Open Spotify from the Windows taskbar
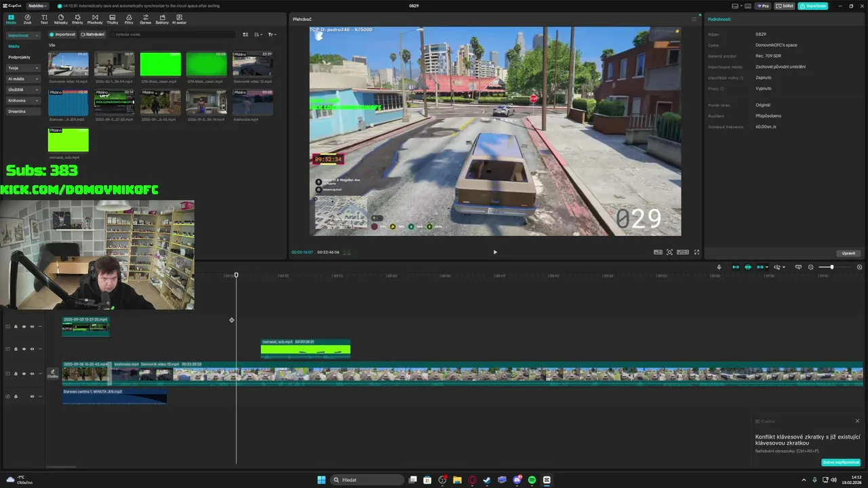 click(x=532, y=480)
